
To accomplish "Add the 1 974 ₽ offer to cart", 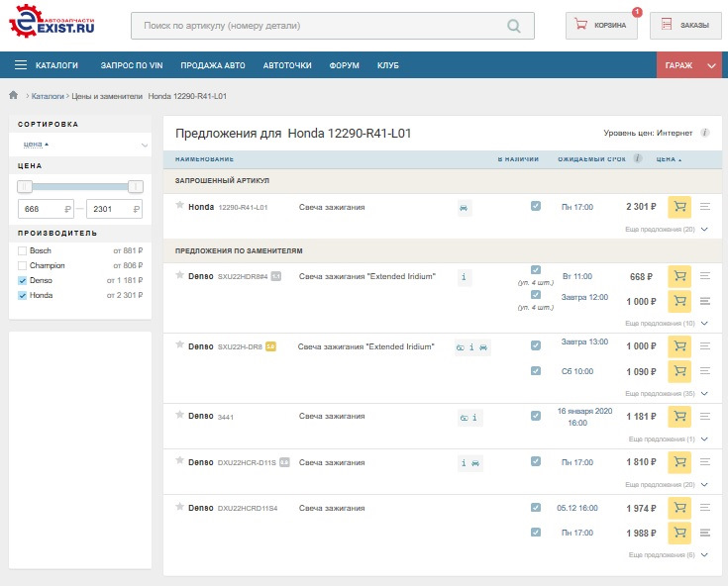I will point(679,508).
